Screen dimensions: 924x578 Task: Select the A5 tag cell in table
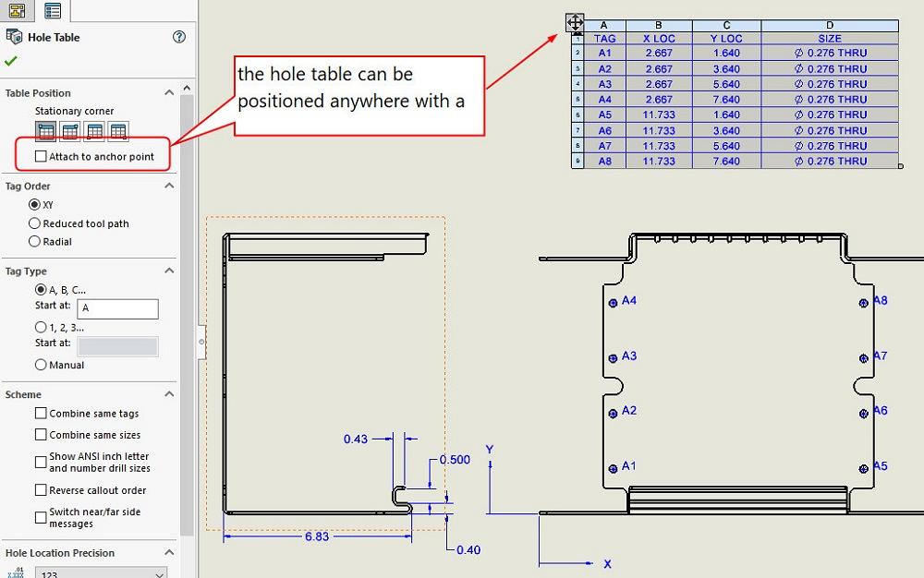pos(604,114)
